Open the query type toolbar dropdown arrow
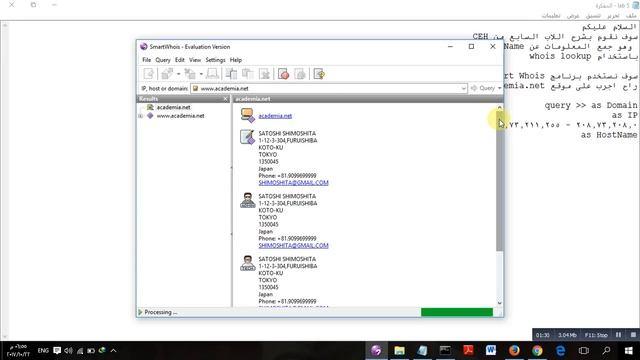 point(178,74)
